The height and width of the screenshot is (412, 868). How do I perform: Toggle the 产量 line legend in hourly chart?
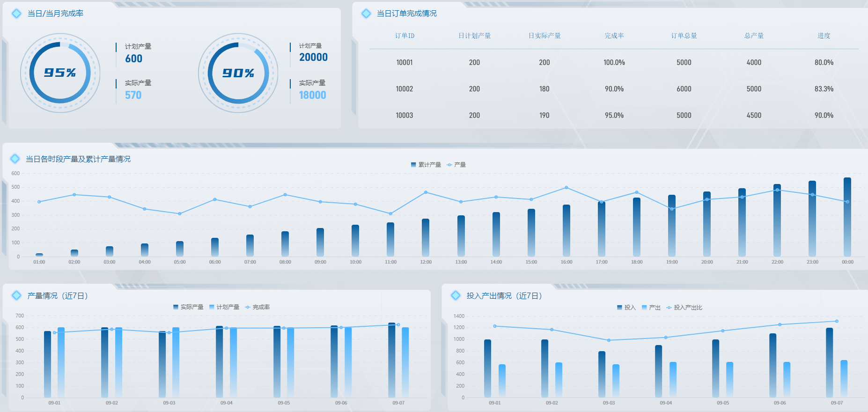coord(456,165)
